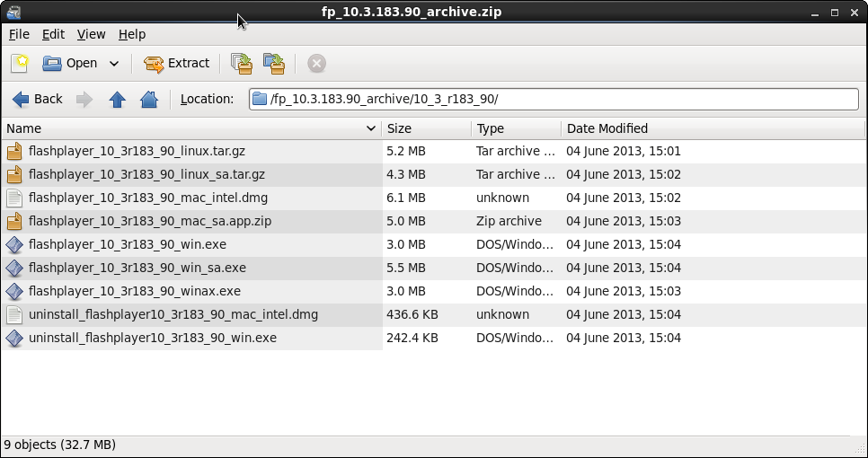Click document icon of flashplayer mac_intel.dmg

[x=14, y=198]
